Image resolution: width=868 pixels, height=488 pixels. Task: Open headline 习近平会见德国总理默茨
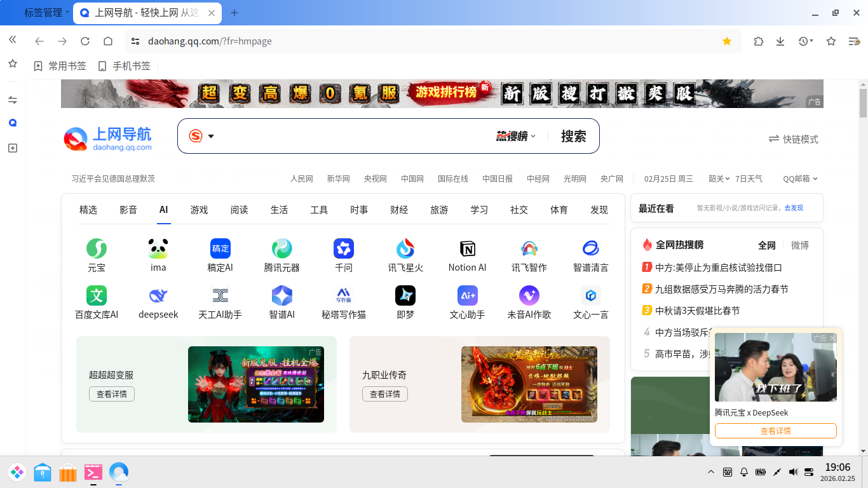tap(113, 179)
